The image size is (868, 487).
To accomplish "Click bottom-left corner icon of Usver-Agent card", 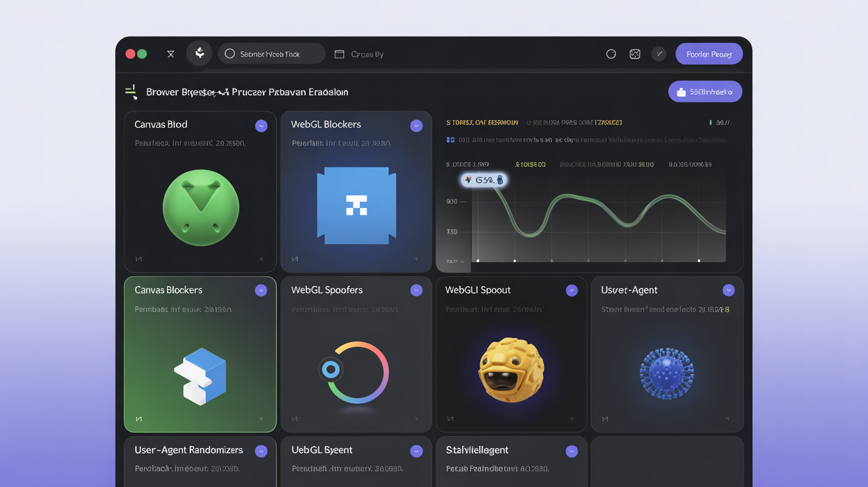I will (x=605, y=419).
